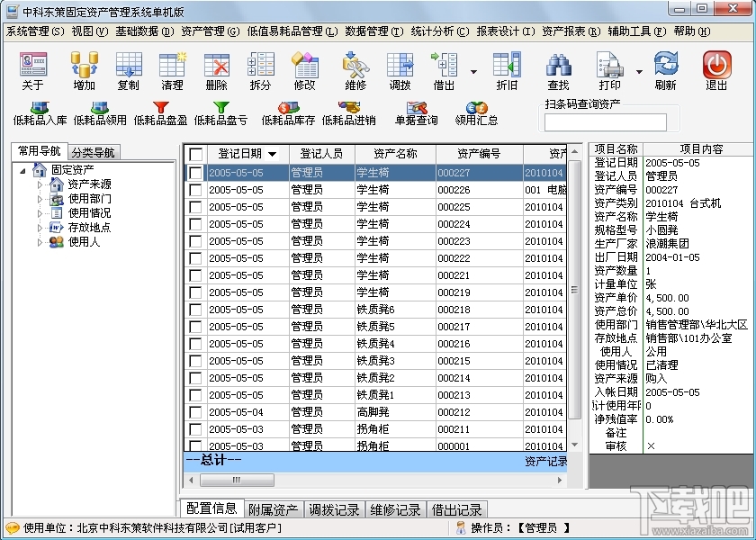Collapse the 固定资产 tree node

click(x=22, y=171)
